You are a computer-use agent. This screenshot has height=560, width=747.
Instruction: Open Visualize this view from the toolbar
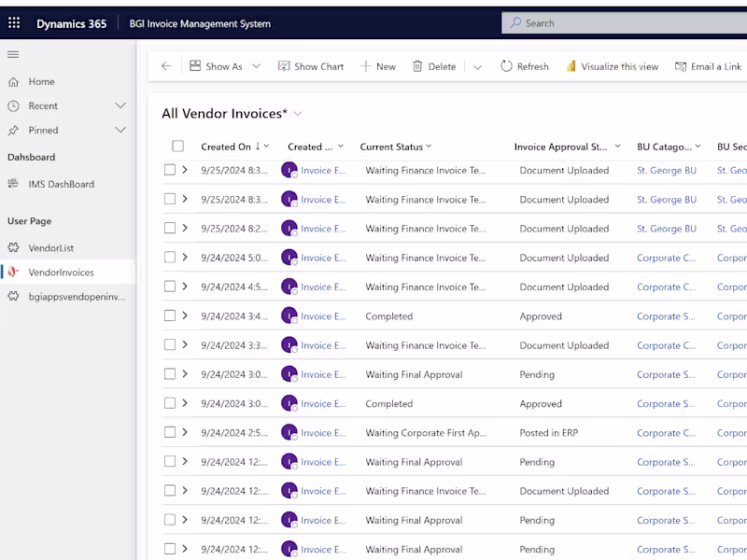[612, 66]
